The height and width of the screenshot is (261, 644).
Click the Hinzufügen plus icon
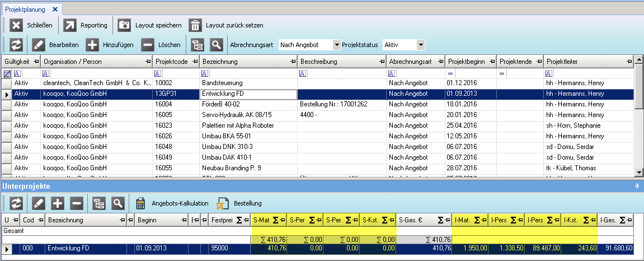[x=92, y=45]
